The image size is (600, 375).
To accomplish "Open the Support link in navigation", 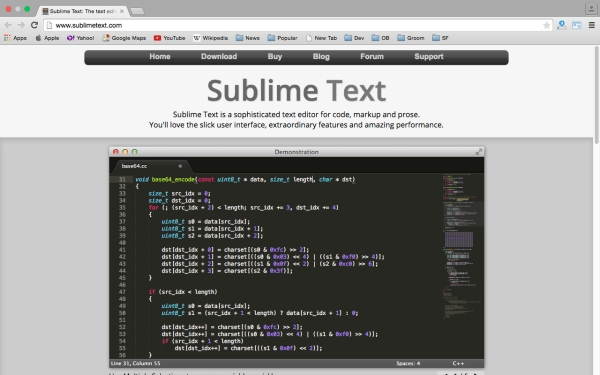I will [429, 57].
